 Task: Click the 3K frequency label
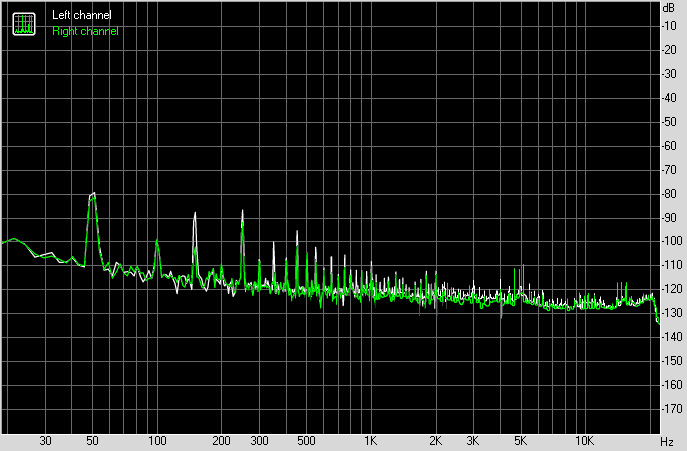(x=473, y=441)
